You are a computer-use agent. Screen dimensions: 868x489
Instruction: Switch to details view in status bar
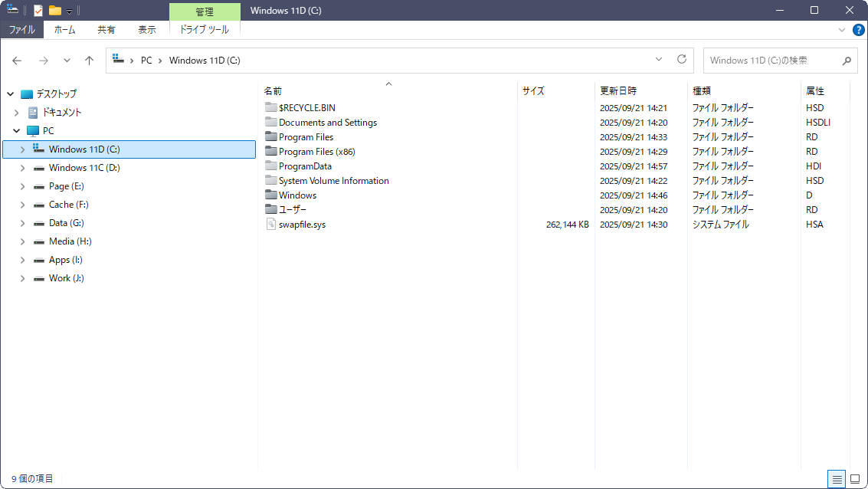pos(837,479)
